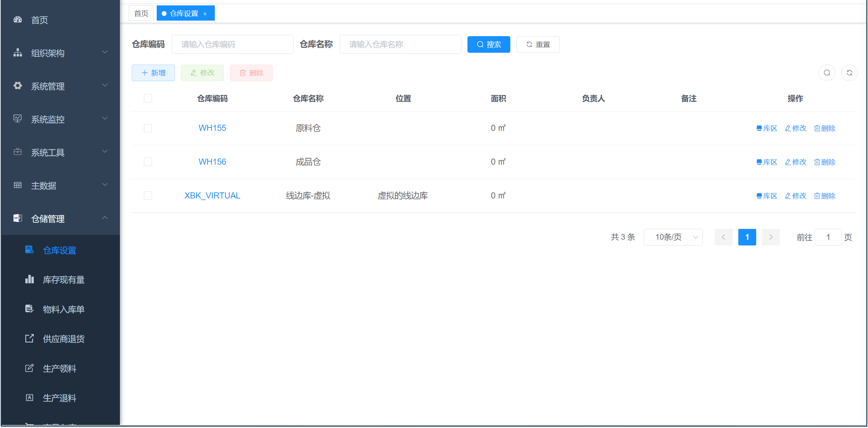Open the 10条/页 page size dropdown

pos(673,237)
